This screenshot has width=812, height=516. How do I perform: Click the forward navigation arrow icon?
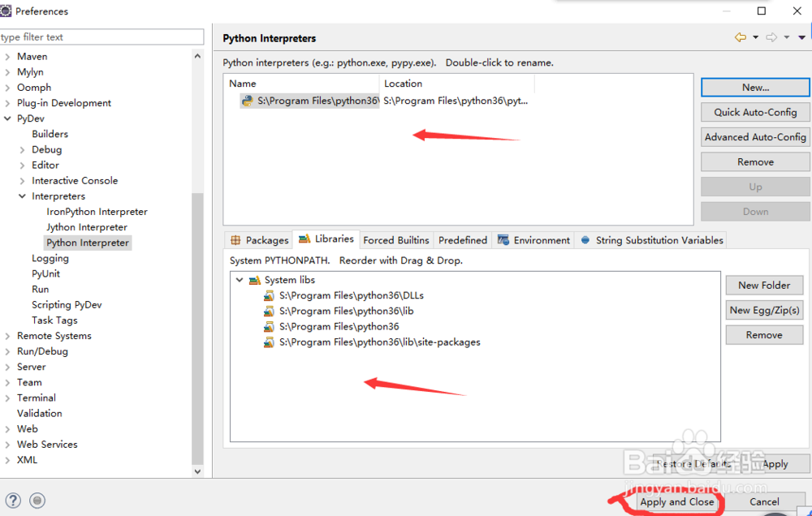771,37
